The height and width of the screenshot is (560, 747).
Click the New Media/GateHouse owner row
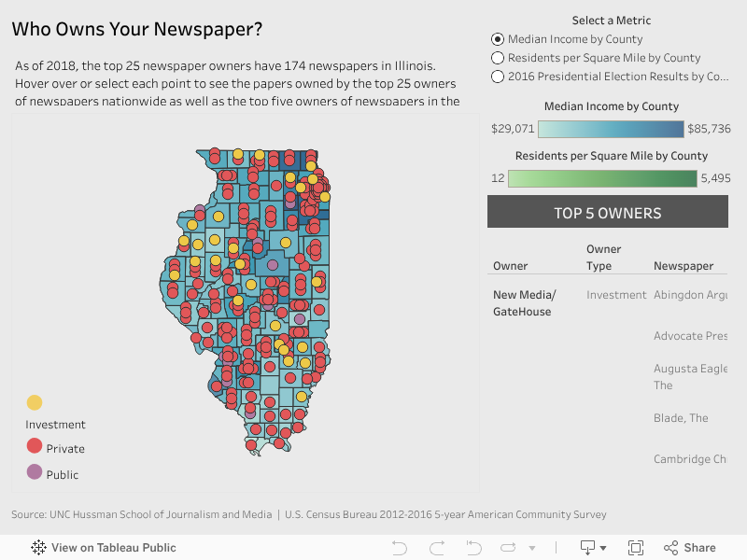coord(524,303)
